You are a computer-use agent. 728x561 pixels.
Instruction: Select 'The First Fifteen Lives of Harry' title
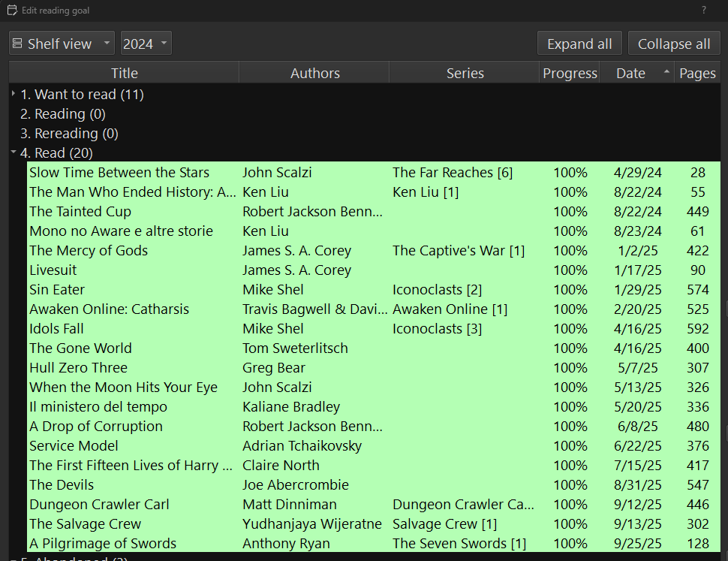point(131,465)
